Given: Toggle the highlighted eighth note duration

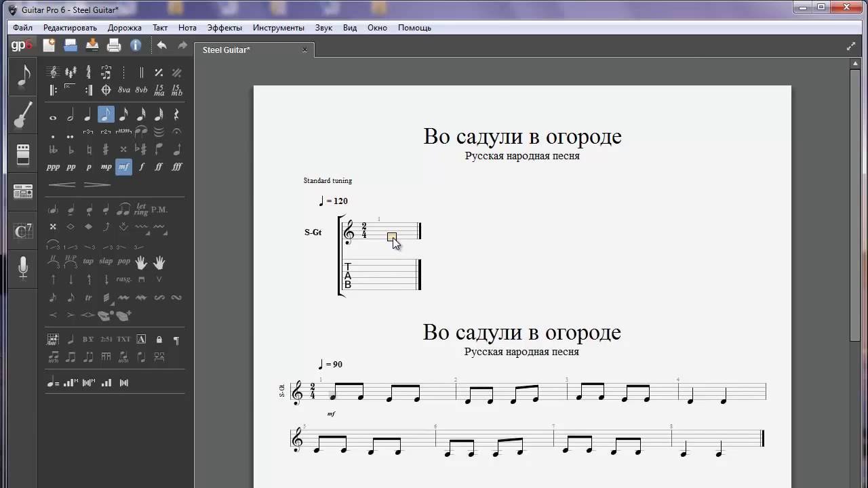Looking at the screenshot, I should pyautogui.click(x=106, y=115).
